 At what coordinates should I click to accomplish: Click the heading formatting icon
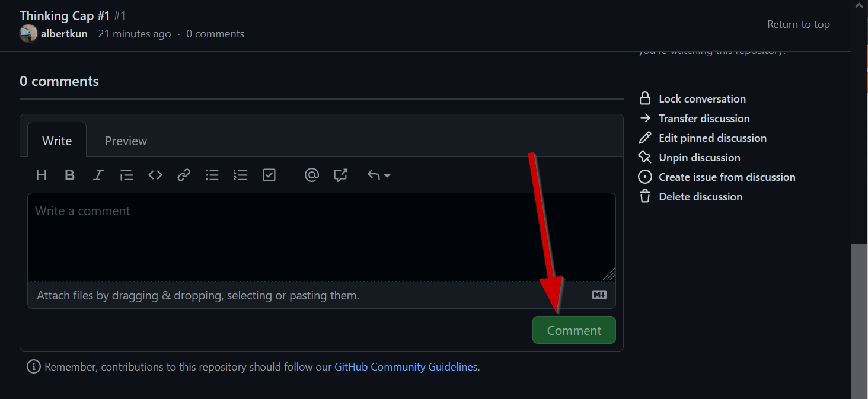[x=42, y=175]
